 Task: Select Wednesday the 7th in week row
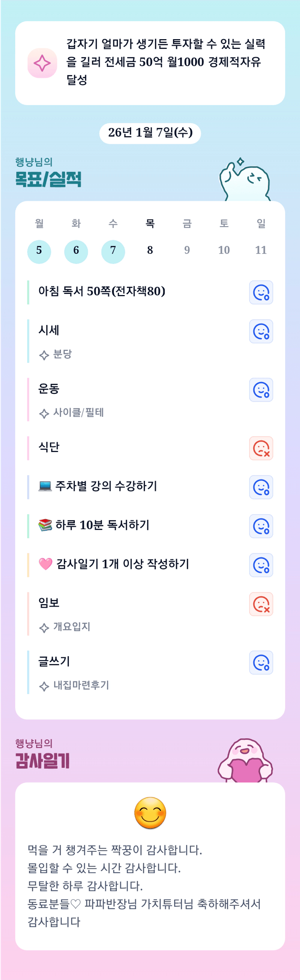click(x=113, y=252)
